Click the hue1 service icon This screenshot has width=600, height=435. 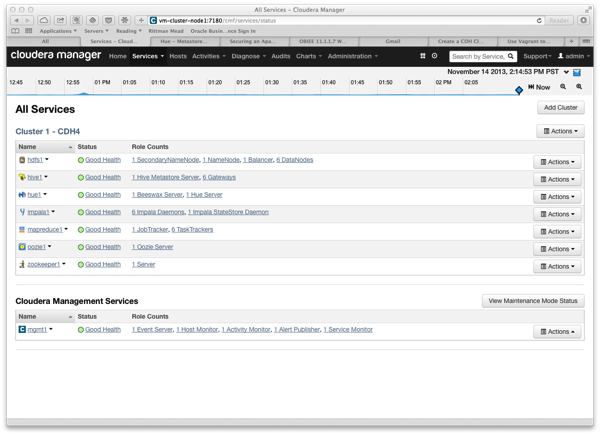[x=22, y=195]
